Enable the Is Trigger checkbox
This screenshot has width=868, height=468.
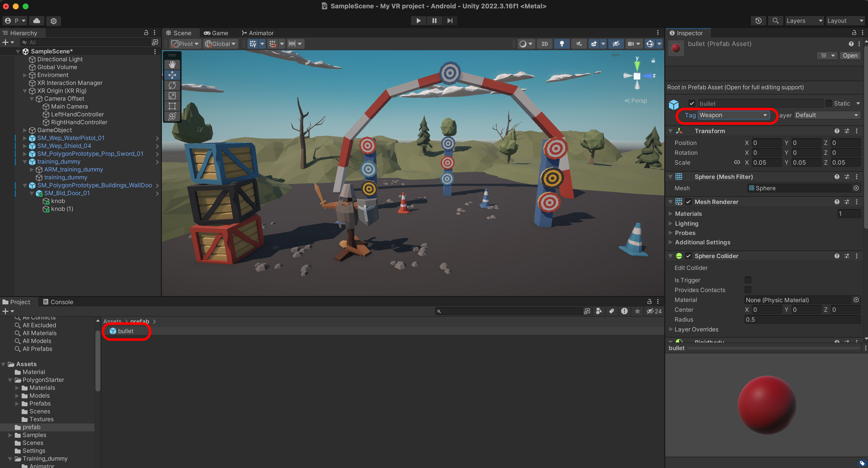748,280
